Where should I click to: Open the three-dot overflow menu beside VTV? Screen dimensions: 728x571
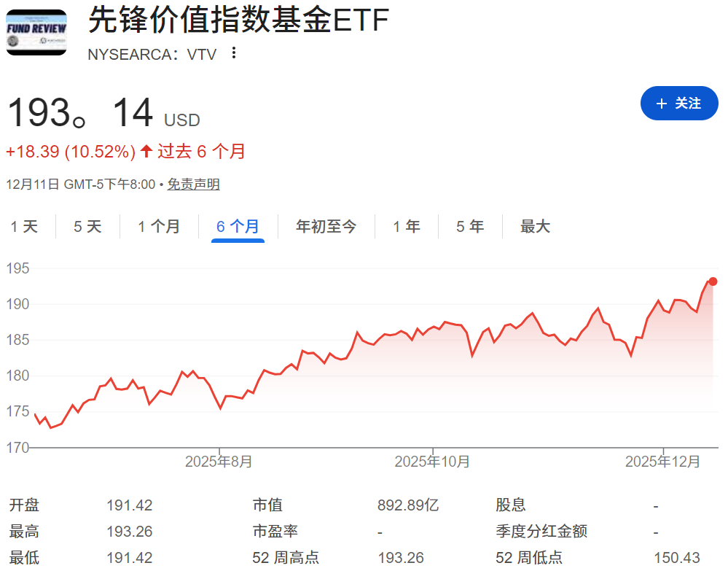click(235, 53)
